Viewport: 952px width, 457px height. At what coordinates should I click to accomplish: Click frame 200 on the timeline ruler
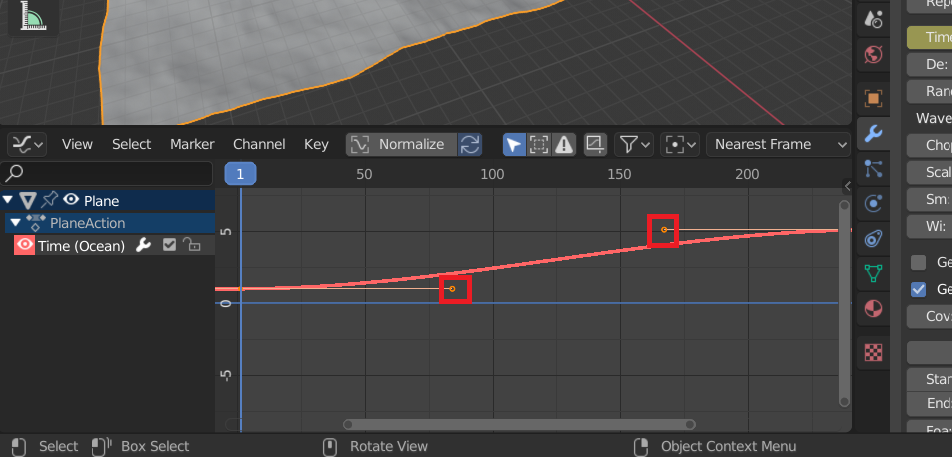click(747, 175)
